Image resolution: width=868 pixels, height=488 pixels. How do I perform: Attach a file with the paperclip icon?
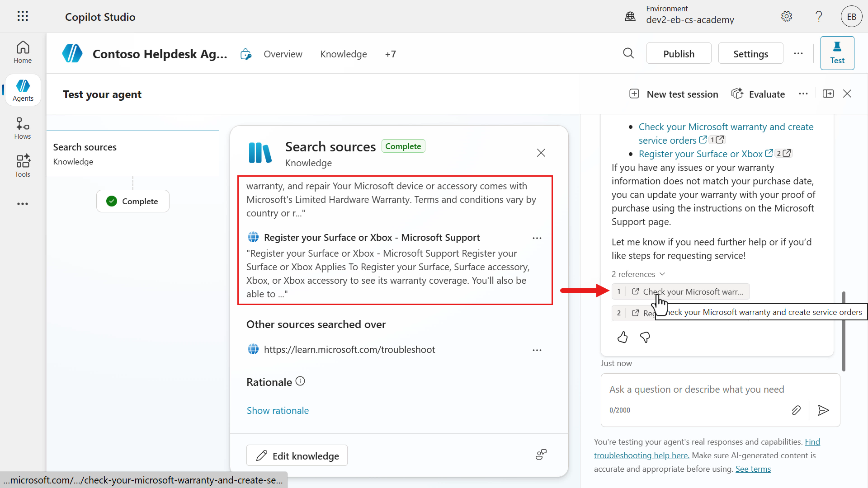(x=796, y=410)
